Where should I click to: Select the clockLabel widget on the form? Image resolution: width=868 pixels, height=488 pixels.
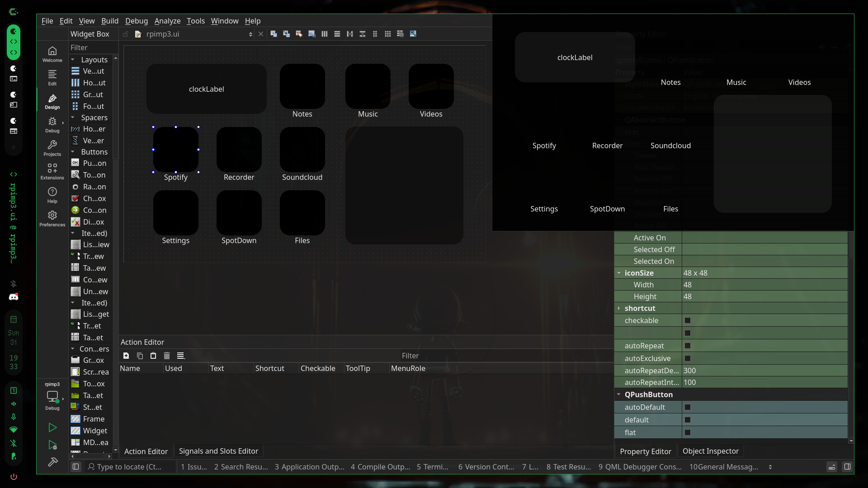click(207, 89)
